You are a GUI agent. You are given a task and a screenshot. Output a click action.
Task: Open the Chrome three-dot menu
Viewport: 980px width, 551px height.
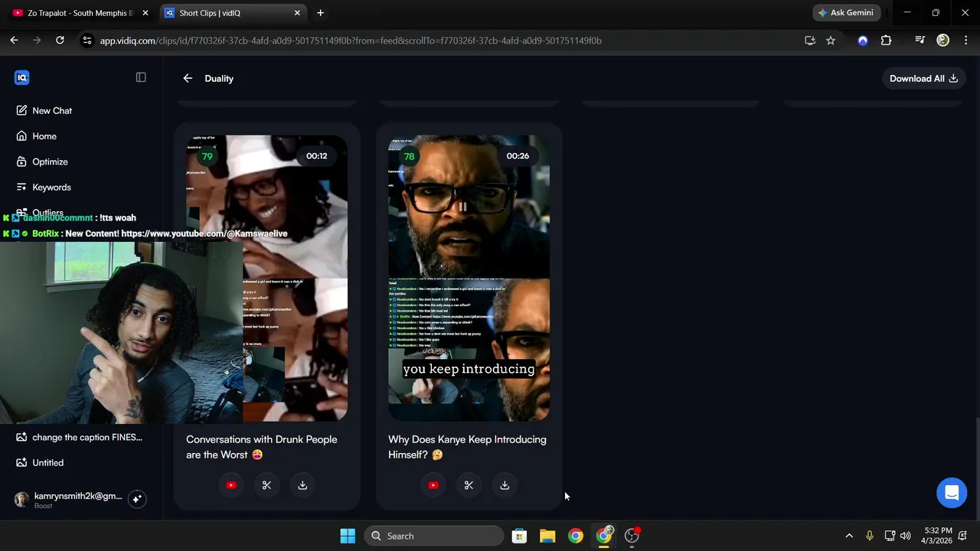coord(965,41)
